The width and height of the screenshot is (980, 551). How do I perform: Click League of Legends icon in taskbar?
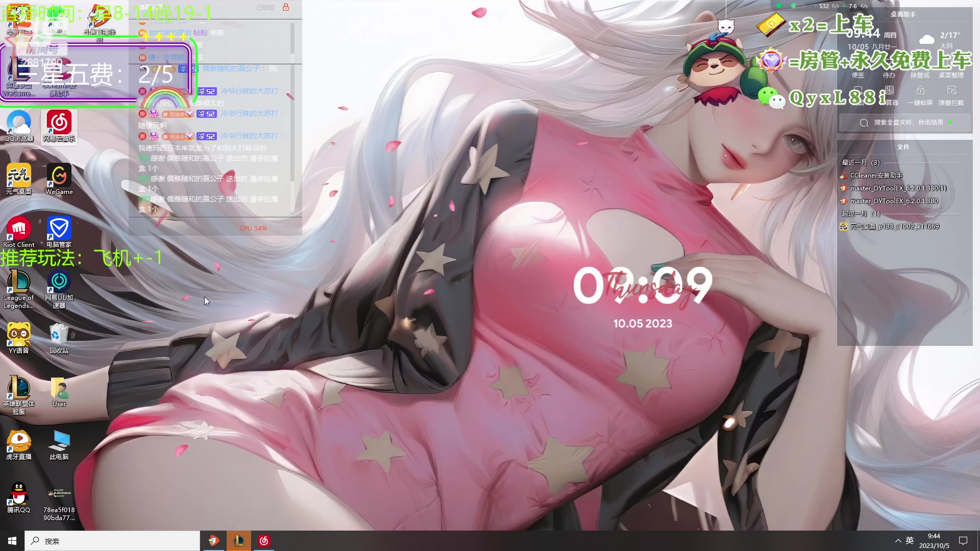point(239,541)
